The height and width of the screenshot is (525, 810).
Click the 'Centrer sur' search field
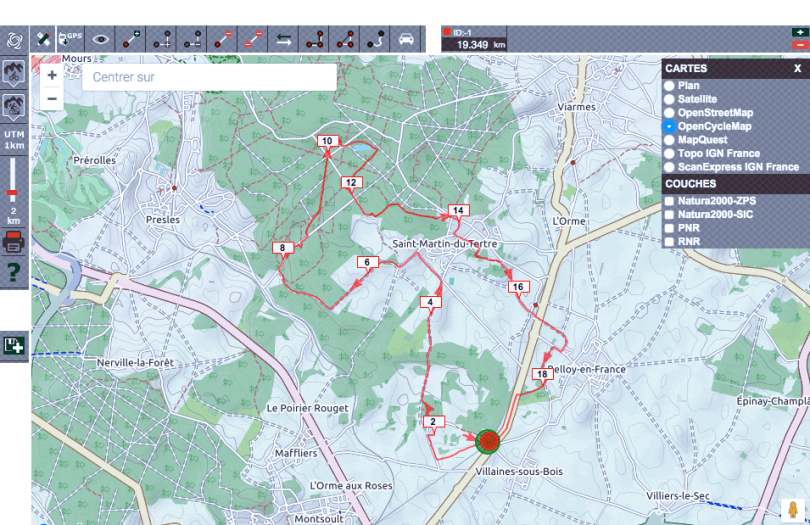pos(208,77)
